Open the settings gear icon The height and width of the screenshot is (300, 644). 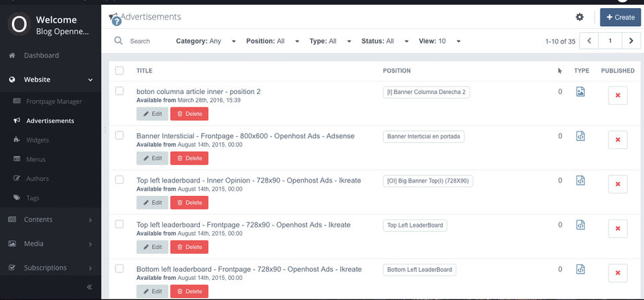point(580,17)
